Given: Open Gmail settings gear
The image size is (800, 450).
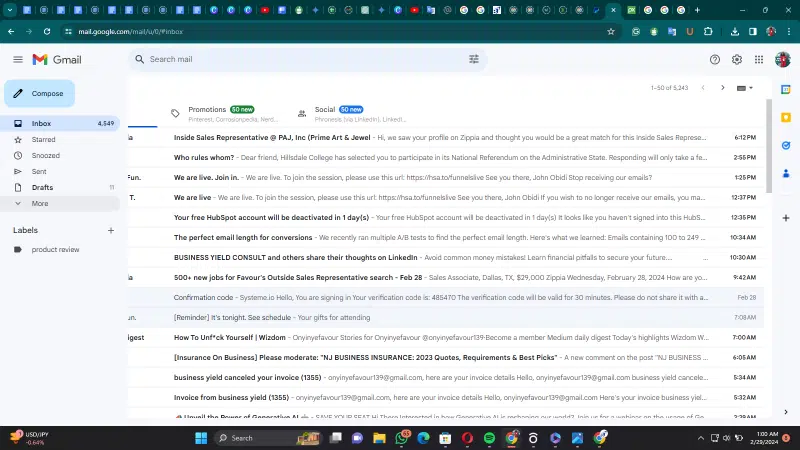Looking at the screenshot, I should point(737,60).
